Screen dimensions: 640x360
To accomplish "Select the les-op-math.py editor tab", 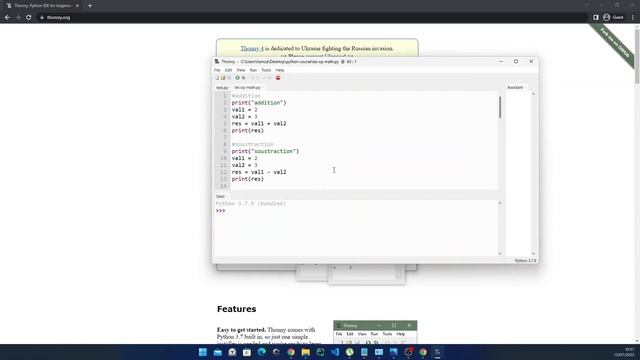I will coord(248,88).
